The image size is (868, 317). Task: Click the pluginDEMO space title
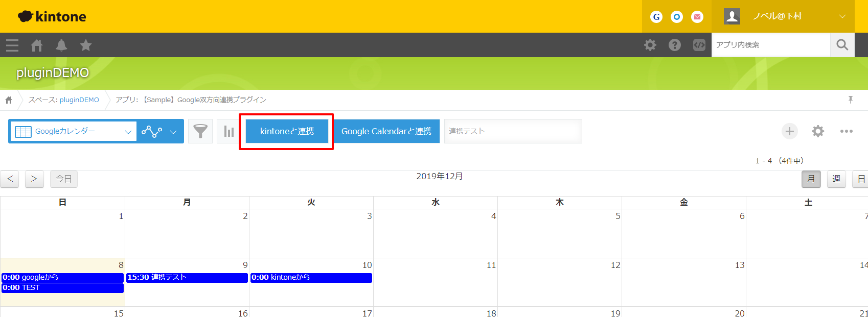click(x=53, y=72)
